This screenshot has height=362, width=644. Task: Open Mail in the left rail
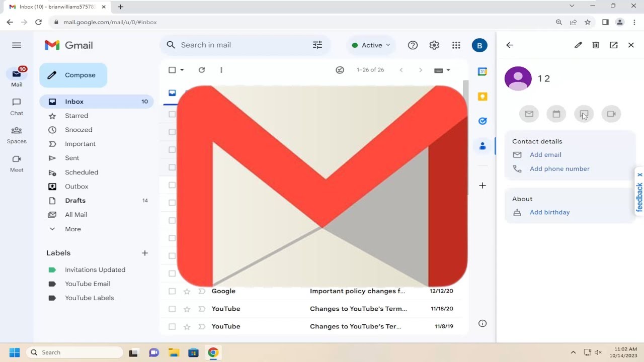click(x=17, y=77)
